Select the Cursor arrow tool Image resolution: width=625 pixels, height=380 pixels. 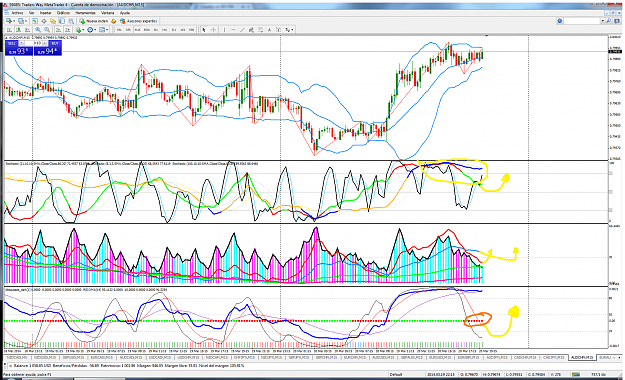(204, 30)
